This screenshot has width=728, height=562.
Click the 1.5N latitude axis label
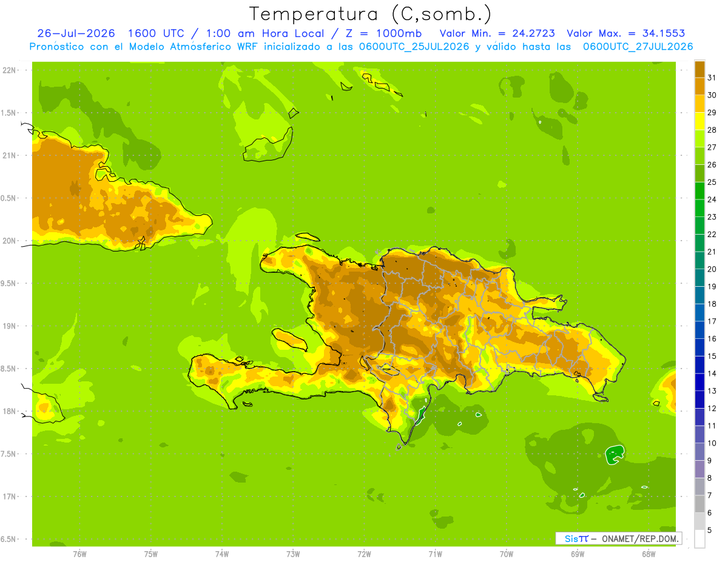10,113
